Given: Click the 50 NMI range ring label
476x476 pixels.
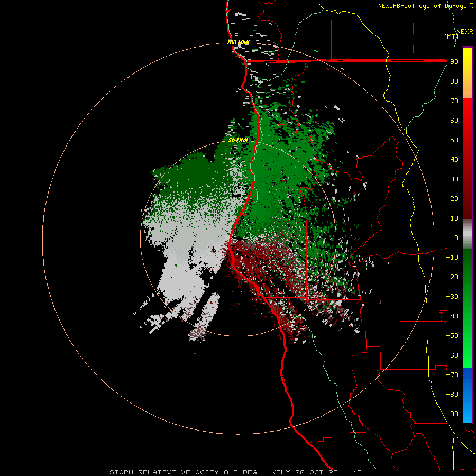Looking at the screenshot, I should click(238, 140).
